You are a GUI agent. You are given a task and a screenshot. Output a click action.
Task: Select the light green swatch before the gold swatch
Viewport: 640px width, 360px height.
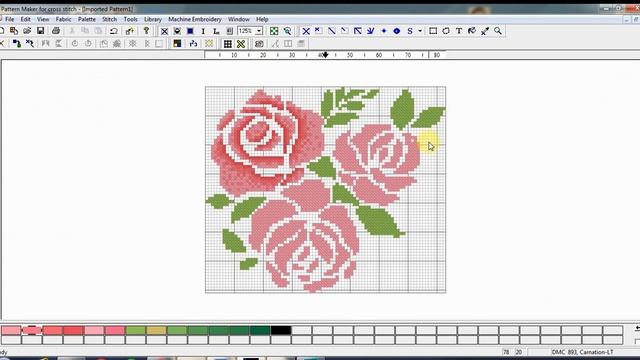(x=136, y=330)
